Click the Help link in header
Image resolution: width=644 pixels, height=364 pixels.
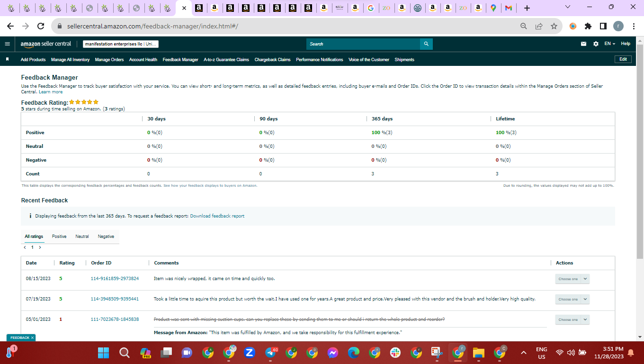pyautogui.click(x=626, y=44)
